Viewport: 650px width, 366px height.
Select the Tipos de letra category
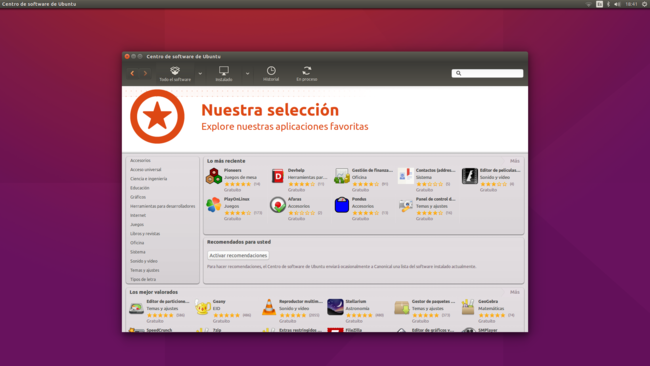pyautogui.click(x=143, y=279)
